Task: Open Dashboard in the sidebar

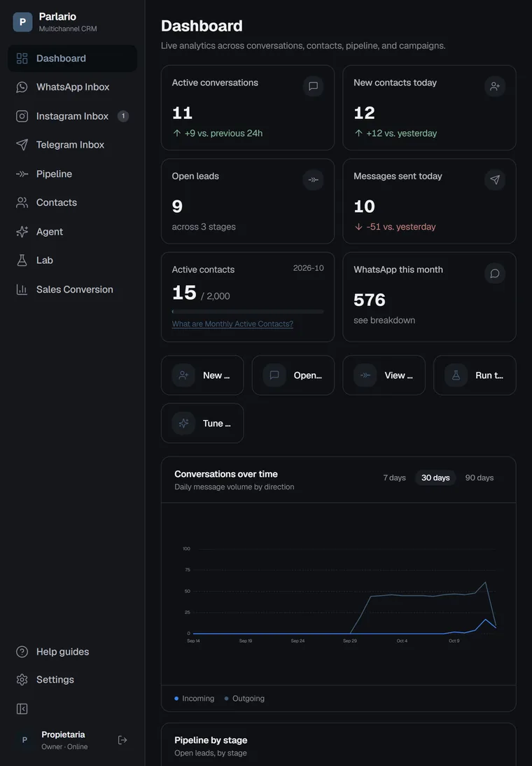Action: coord(72,58)
